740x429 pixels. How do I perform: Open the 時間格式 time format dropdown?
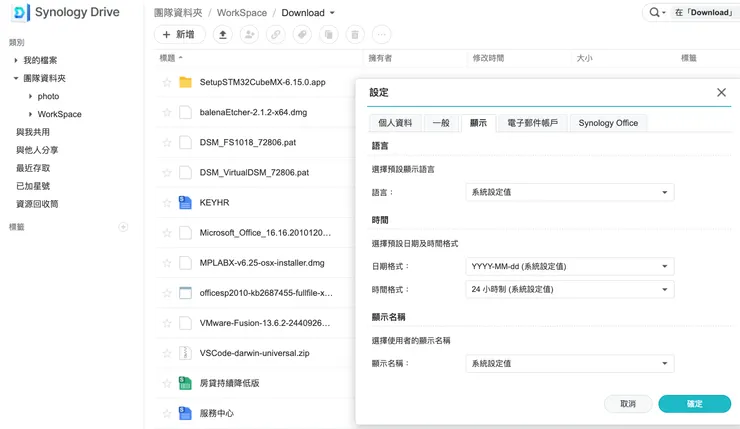[570, 289]
